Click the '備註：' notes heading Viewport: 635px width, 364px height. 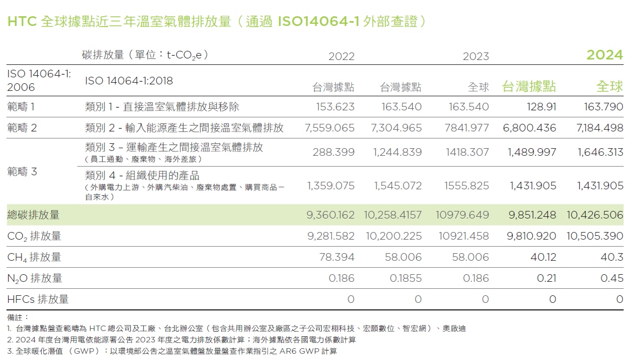(x=18, y=317)
